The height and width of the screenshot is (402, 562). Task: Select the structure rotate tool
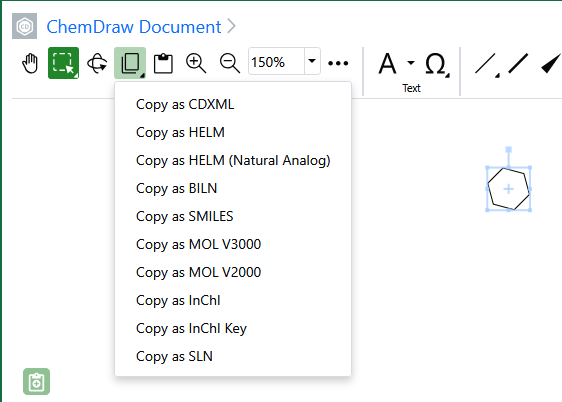(97, 63)
